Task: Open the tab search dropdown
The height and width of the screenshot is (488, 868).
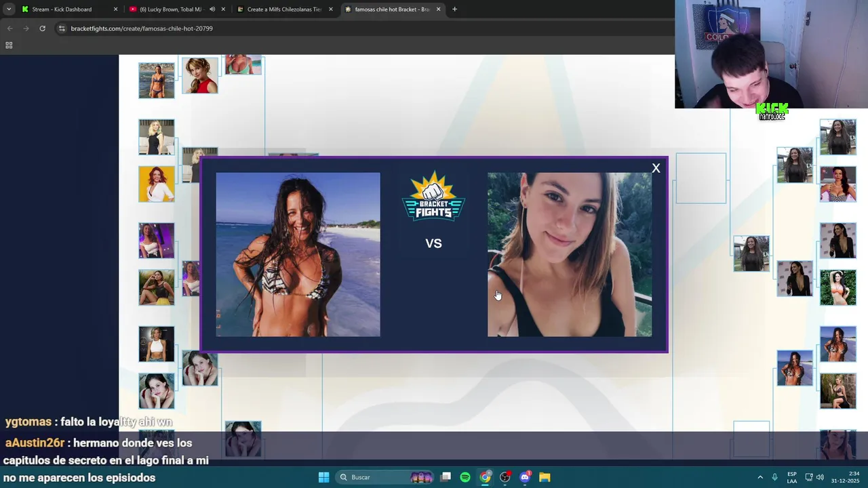Action: 9,9
